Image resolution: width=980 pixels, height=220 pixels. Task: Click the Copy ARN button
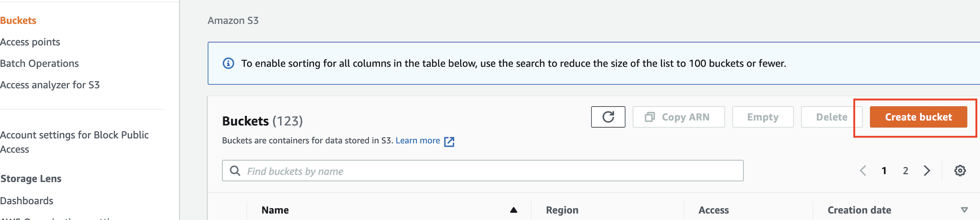(x=678, y=117)
